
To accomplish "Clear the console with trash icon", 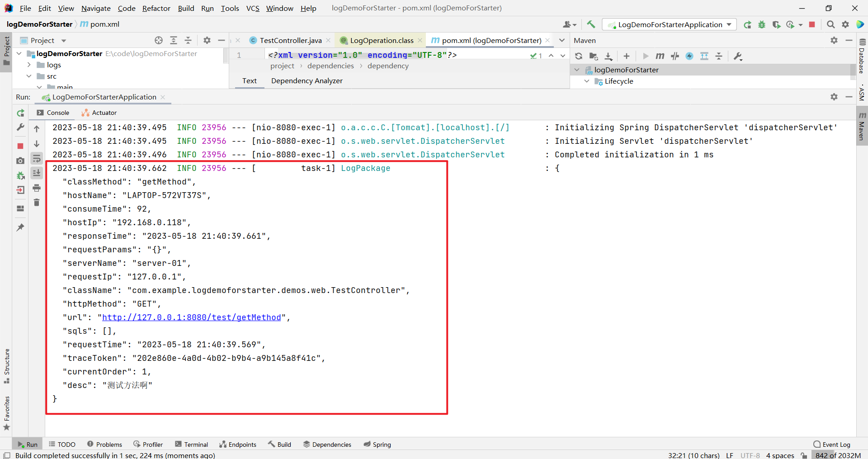I will tap(37, 203).
